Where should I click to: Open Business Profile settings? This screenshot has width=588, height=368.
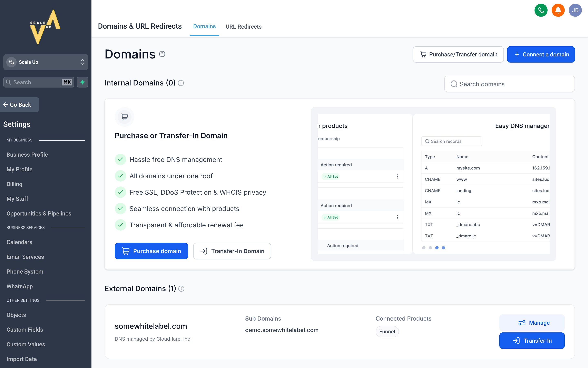[x=27, y=155]
